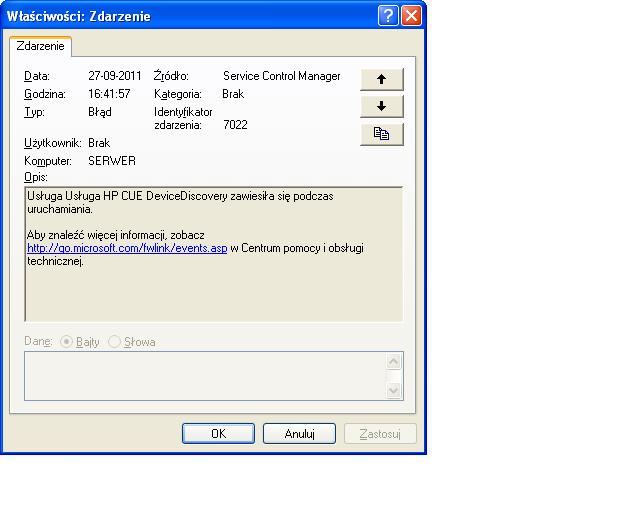Viewport: 640px width, 512px height.
Task: Select the Zdarzenie tab
Action: click(x=40, y=46)
